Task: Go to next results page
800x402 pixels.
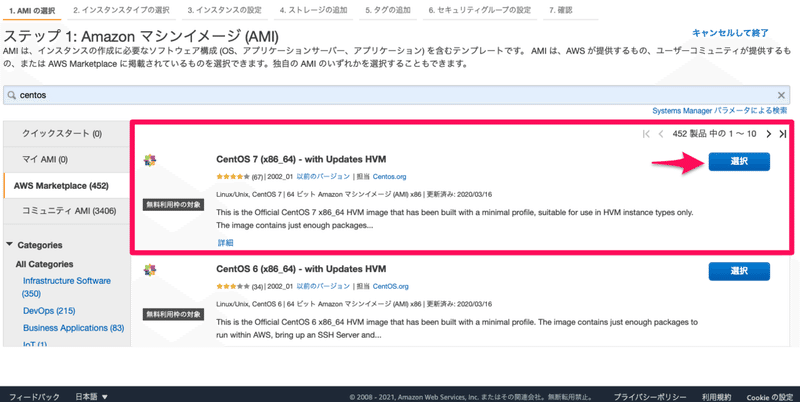Action: [768, 134]
